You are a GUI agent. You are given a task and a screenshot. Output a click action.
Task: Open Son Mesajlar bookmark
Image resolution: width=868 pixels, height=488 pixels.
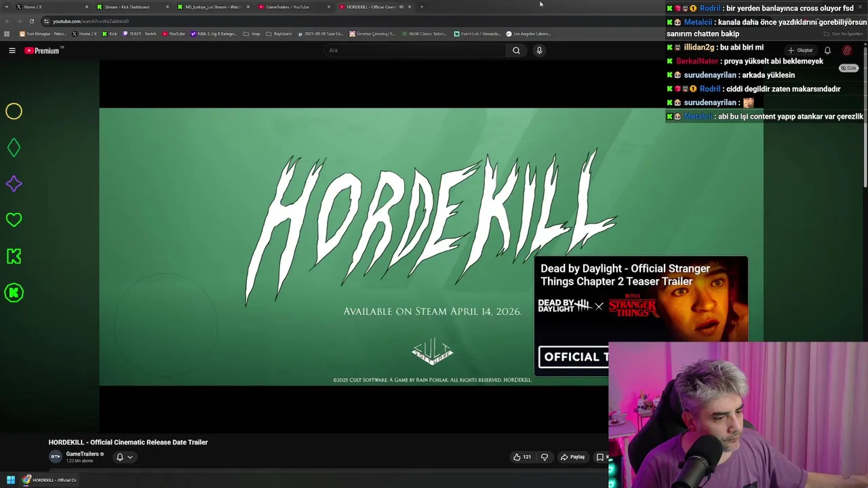point(43,34)
